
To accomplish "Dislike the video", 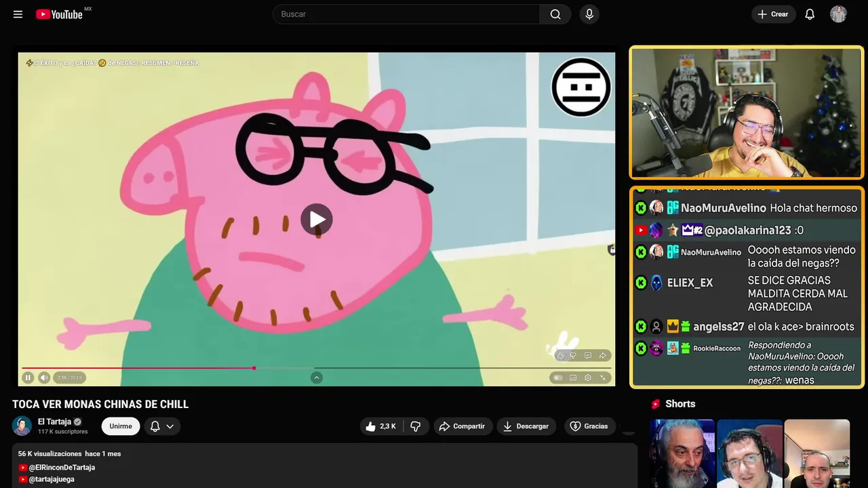I will click(x=416, y=426).
